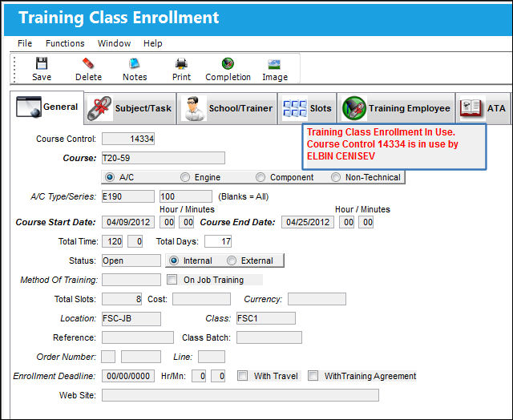Click the Total Slots field
Screen dimensions: 513x420
pyautogui.click(x=122, y=299)
